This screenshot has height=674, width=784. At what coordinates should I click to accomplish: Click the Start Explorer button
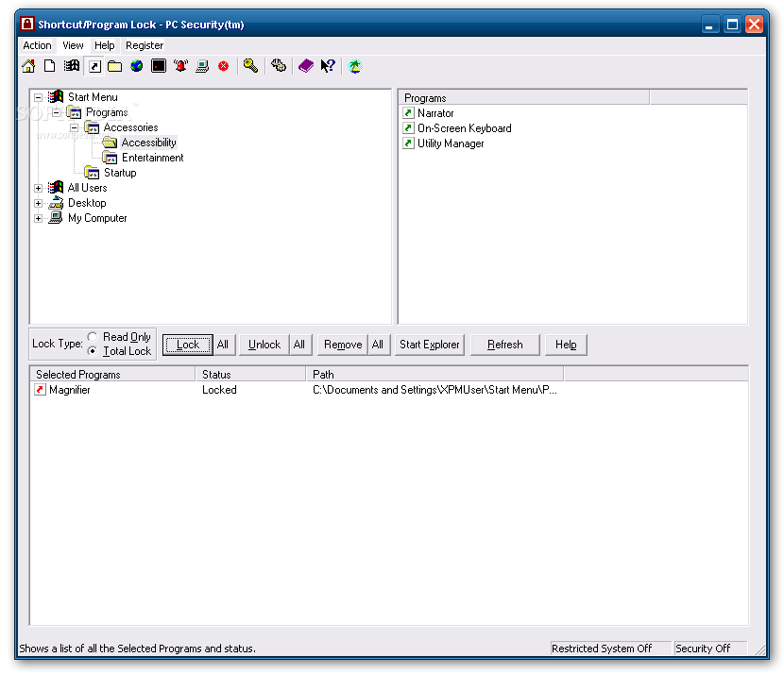(429, 345)
